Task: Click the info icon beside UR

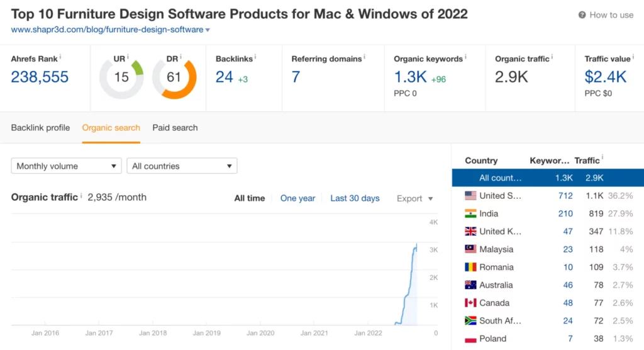Action: 128,57
